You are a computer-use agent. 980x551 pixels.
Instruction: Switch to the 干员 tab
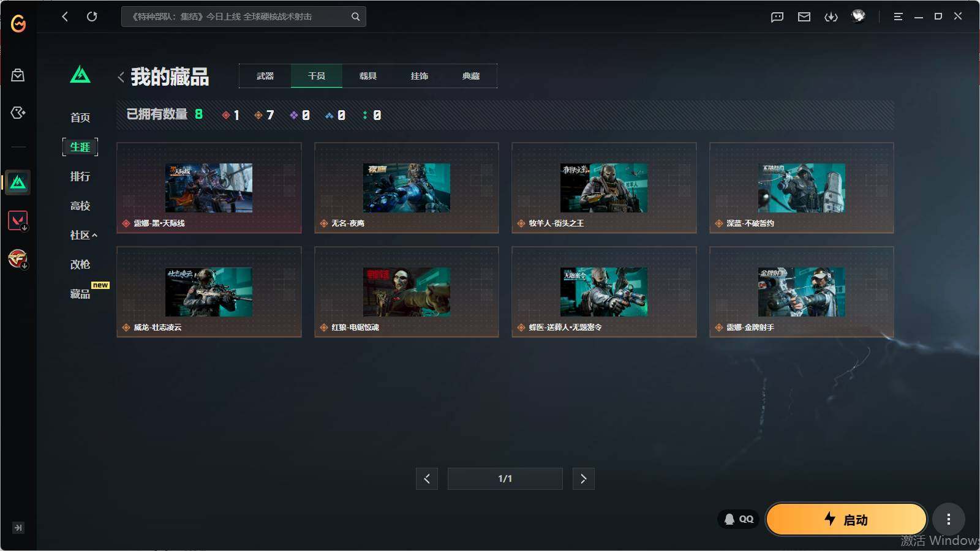pos(317,76)
